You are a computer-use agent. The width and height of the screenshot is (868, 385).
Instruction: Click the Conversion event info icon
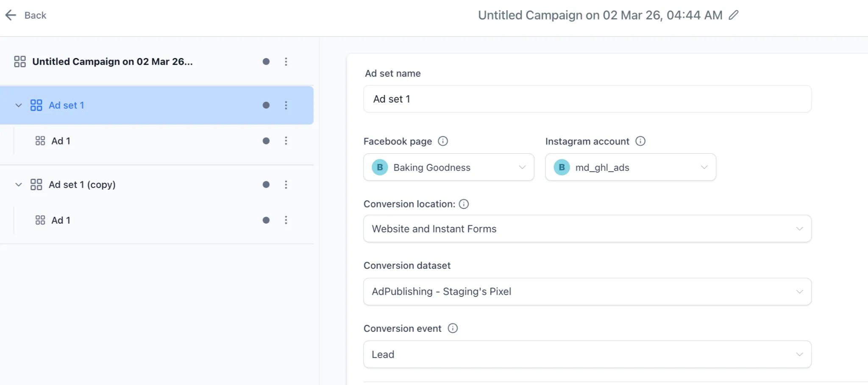coord(453,328)
